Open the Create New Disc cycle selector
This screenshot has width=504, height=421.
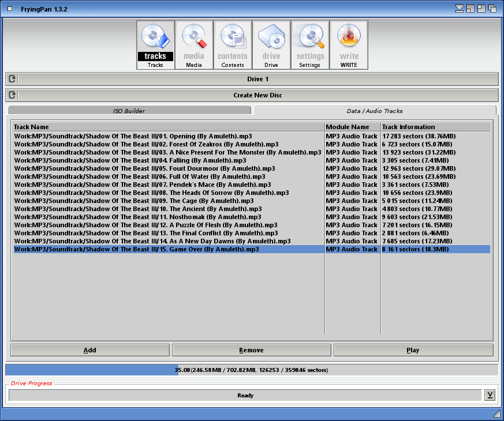pos(258,95)
